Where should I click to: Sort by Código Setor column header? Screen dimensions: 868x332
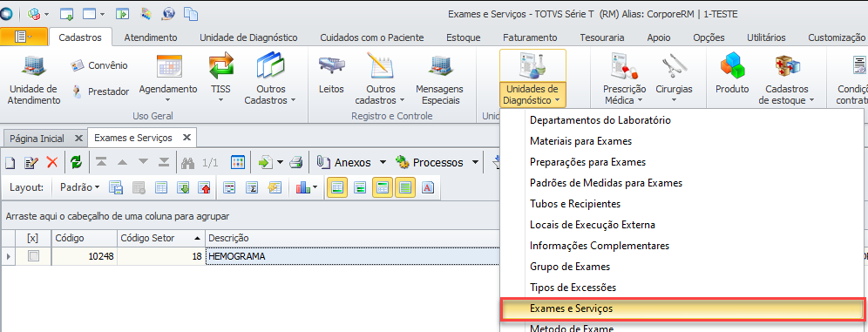point(161,238)
